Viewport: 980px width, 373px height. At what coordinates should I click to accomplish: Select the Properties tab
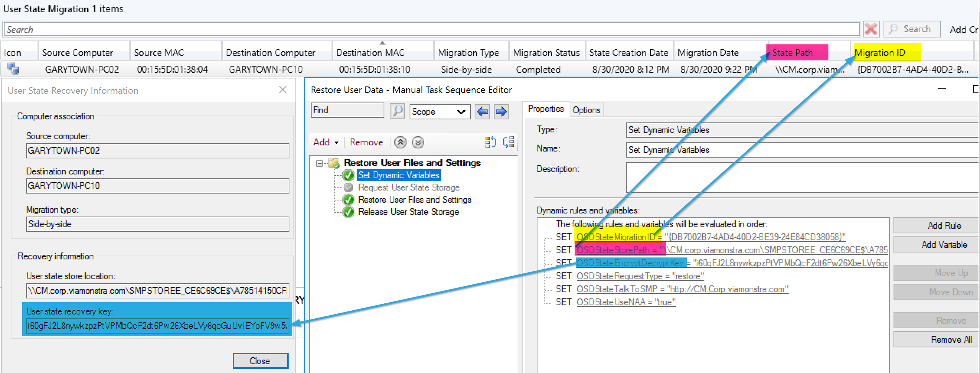(546, 109)
